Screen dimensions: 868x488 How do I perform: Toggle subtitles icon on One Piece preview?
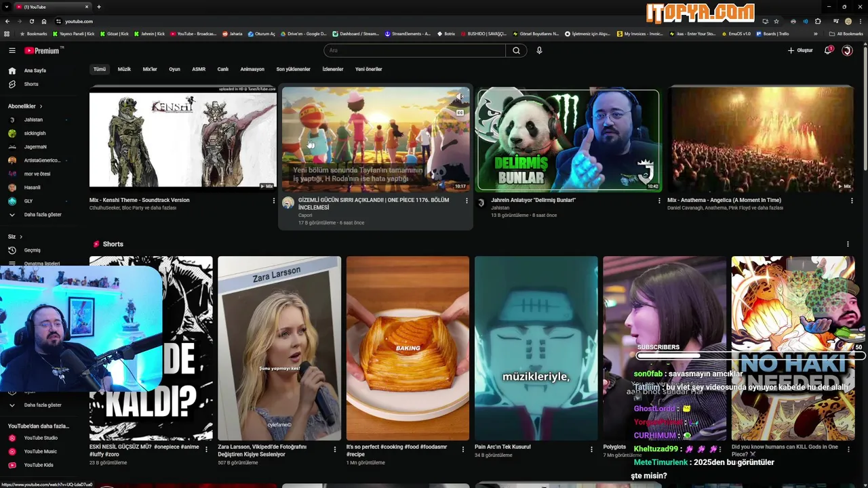(x=460, y=113)
